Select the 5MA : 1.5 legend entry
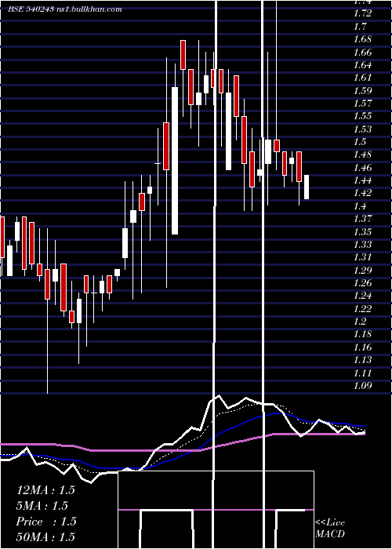This screenshot has width=392, height=549. pyautogui.click(x=42, y=506)
